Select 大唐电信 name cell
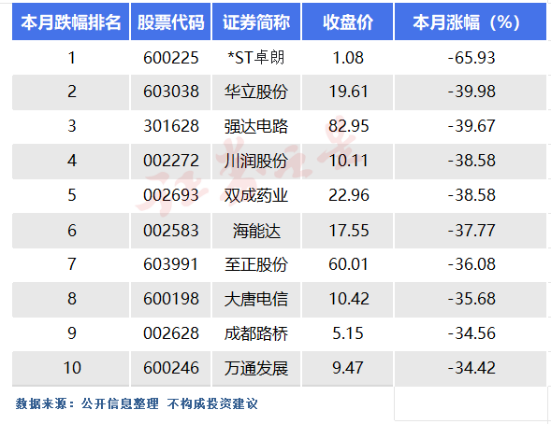The image size is (551, 425). coord(256,299)
